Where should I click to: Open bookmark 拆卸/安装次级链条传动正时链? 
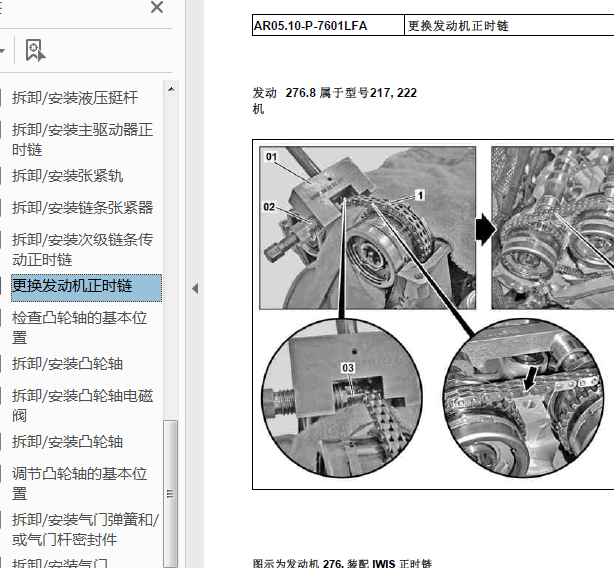point(82,250)
